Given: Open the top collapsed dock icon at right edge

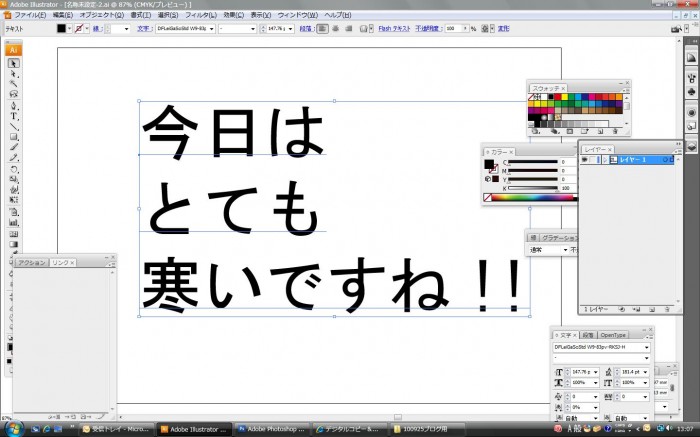Looking at the screenshot, I should tap(691, 58).
